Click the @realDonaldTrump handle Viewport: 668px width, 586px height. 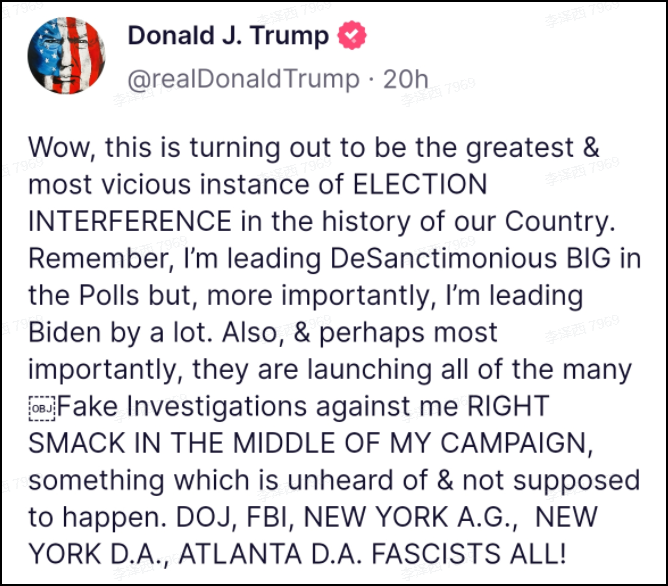tap(243, 78)
